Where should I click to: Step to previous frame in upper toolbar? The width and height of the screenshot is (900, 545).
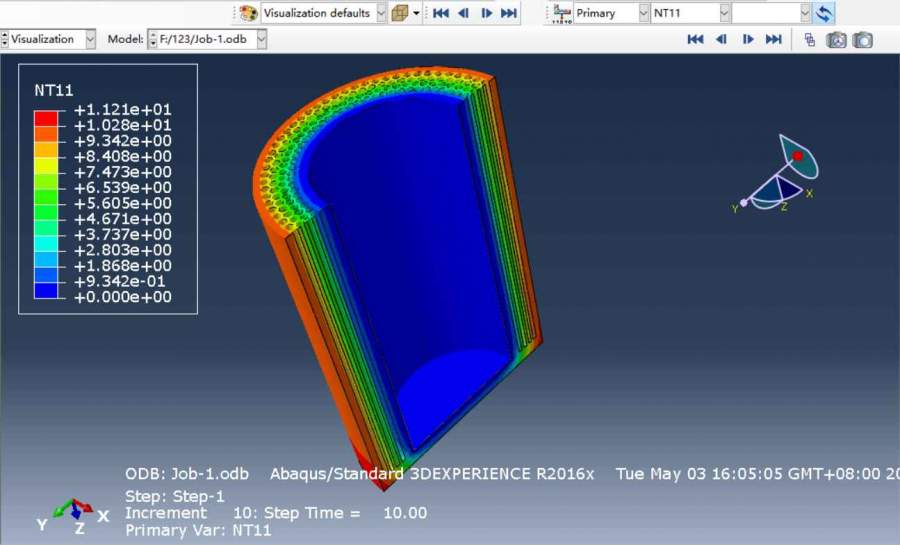[463, 13]
